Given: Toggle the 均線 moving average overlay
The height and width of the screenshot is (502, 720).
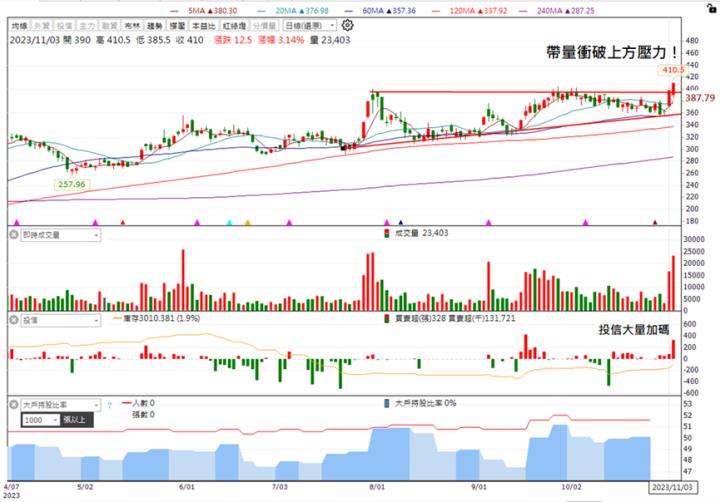Looking at the screenshot, I should 19,26.
